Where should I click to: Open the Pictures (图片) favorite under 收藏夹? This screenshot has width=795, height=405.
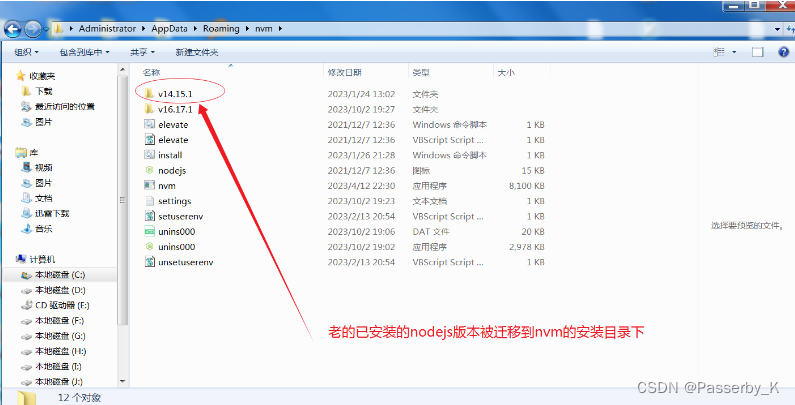tap(44, 122)
